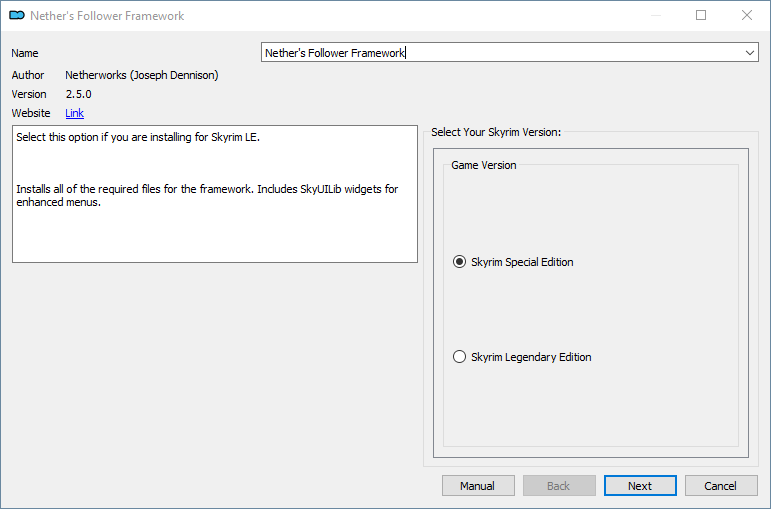Click the option description text box
771x509 pixels.
pos(215,194)
